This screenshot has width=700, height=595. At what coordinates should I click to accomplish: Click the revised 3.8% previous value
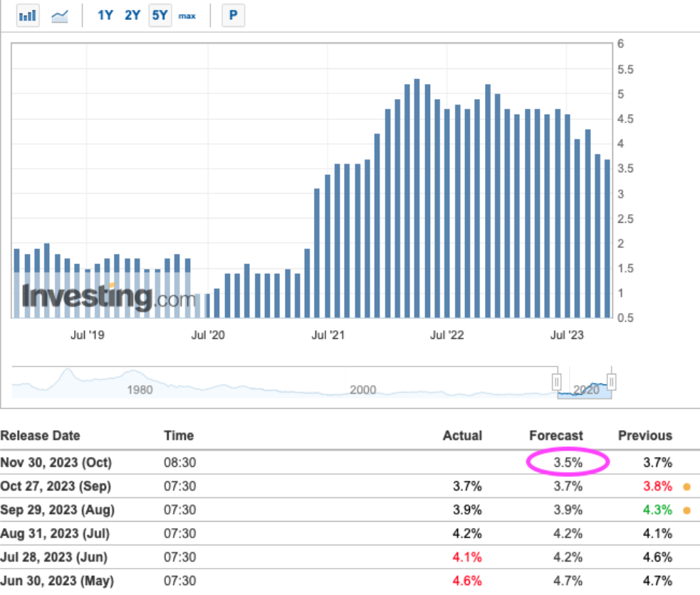click(x=657, y=486)
